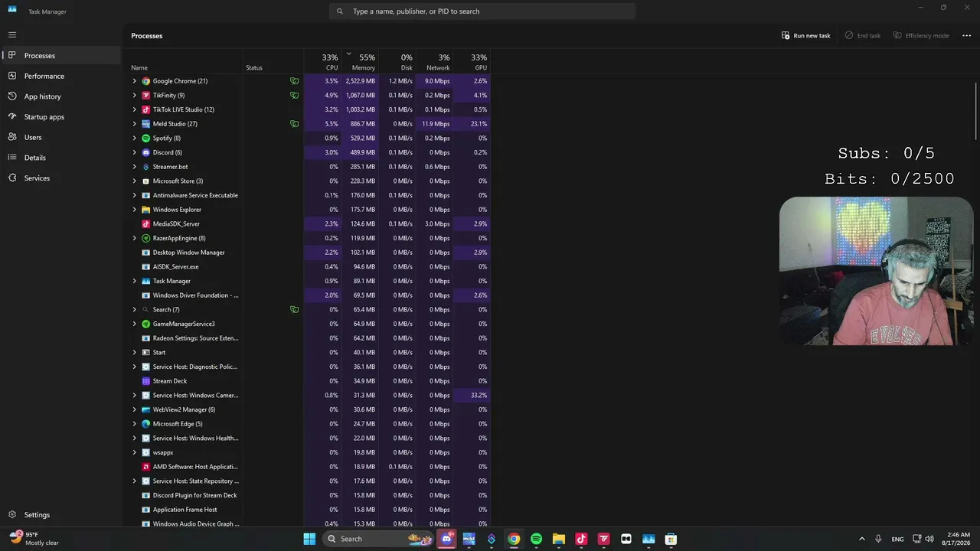Open Spotify from the taskbar
Screen dimensions: 980x551
click(536, 539)
